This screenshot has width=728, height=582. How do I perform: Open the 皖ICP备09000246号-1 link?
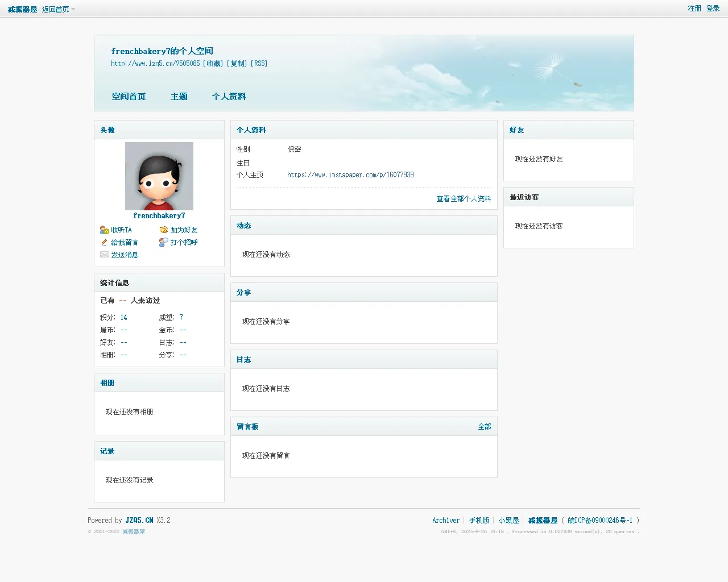pyautogui.click(x=600, y=521)
